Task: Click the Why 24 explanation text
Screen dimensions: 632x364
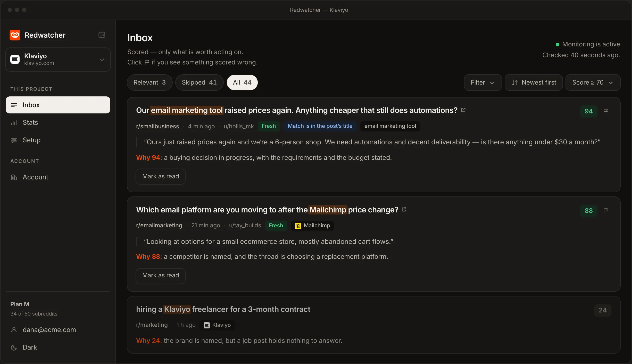Action: (239, 341)
